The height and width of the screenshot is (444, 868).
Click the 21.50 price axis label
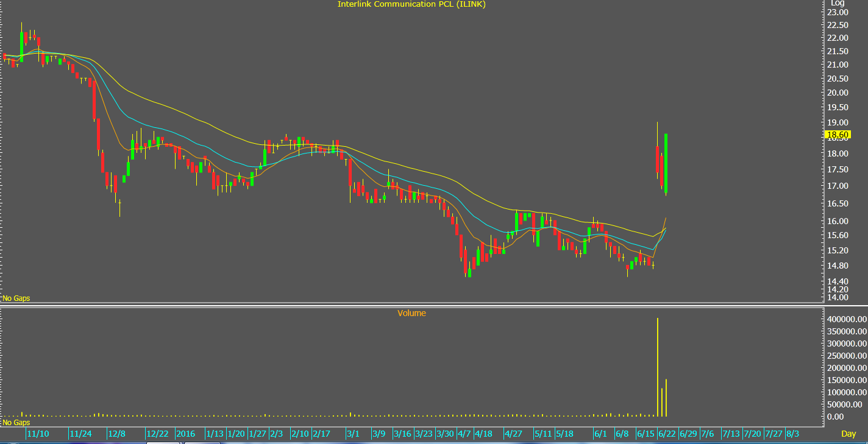click(x=838, y=51)
